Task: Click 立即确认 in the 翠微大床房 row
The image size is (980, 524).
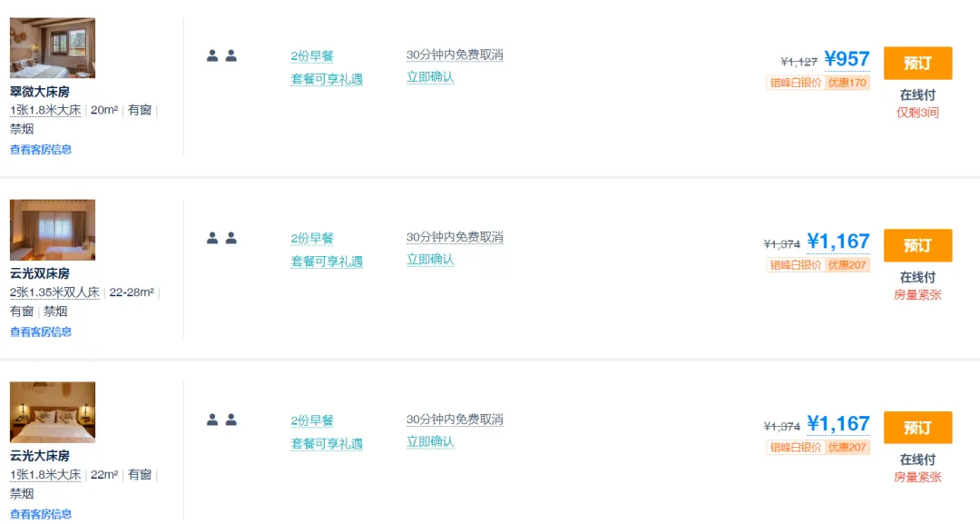Action: [430, 77]
